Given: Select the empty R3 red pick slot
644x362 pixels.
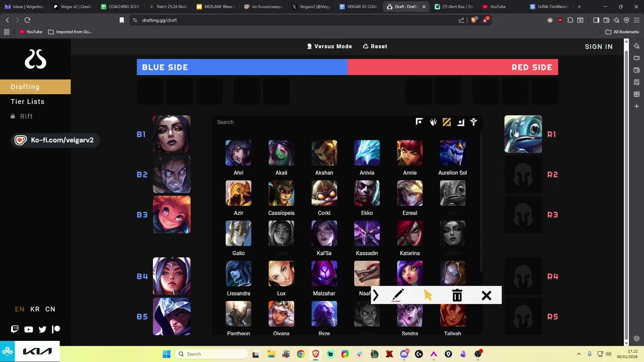Looking at the screenshot, I should tap(523, 215).
